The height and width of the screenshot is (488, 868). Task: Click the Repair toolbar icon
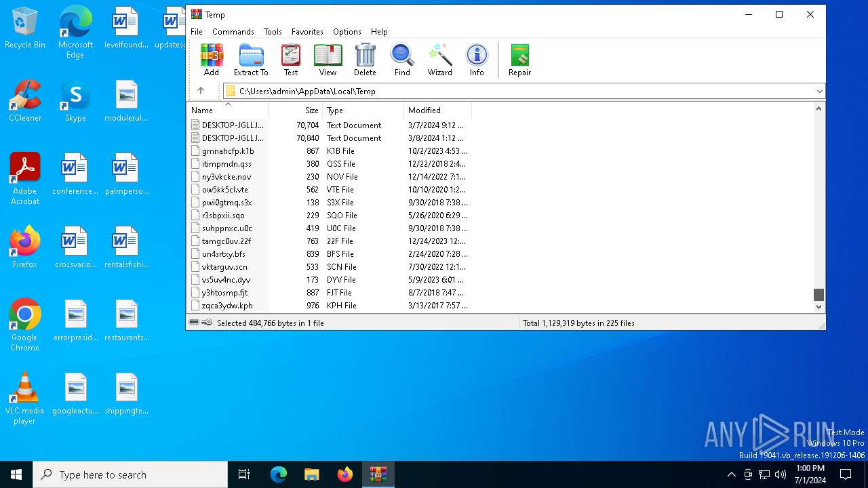pyautogui.click(x=520, y=60)
